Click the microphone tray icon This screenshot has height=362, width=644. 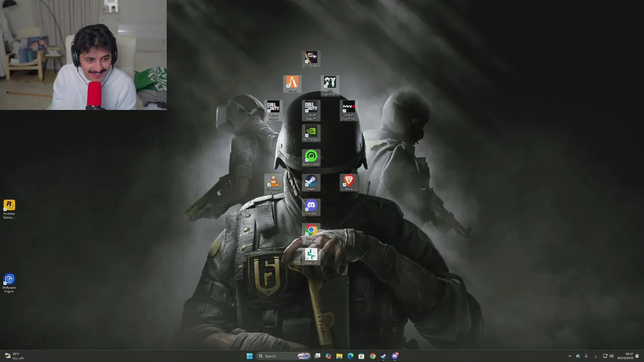coord(586,356)
